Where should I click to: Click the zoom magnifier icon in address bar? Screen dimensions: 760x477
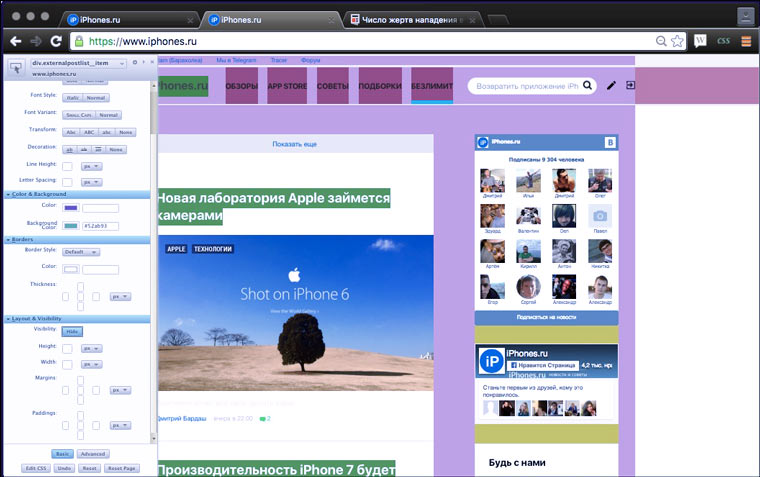click(x=661, y=41)
